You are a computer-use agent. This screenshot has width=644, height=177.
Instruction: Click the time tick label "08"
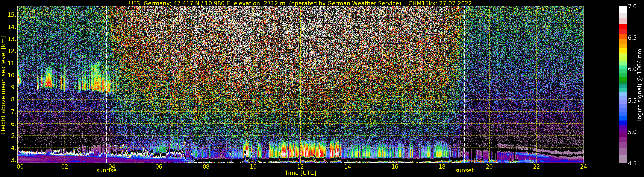click(206, 167)
